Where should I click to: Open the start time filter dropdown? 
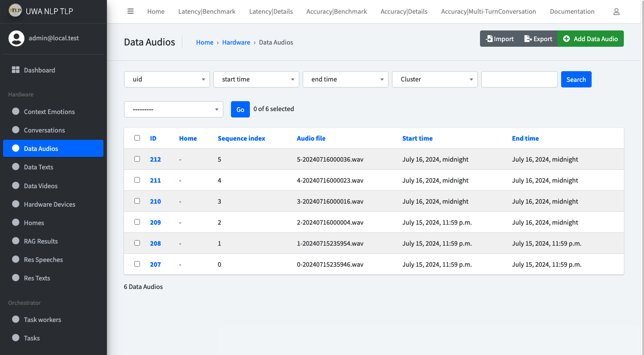point(256,79)
